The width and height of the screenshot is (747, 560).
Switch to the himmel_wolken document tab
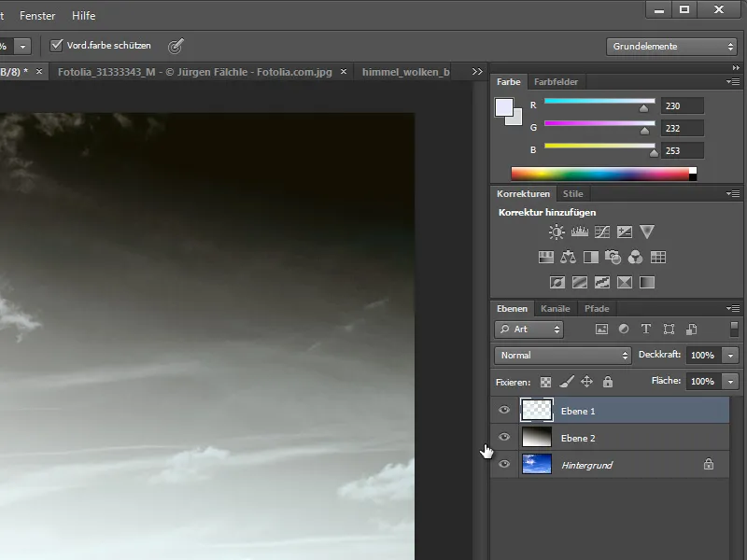(x=406, y=72)
